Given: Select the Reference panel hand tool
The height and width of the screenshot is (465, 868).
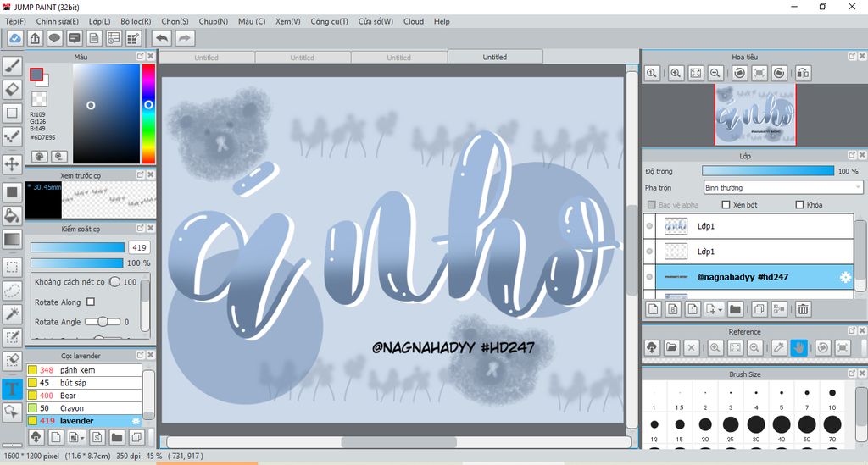Looking at the screenshot, I should click(x=798, y=348).
